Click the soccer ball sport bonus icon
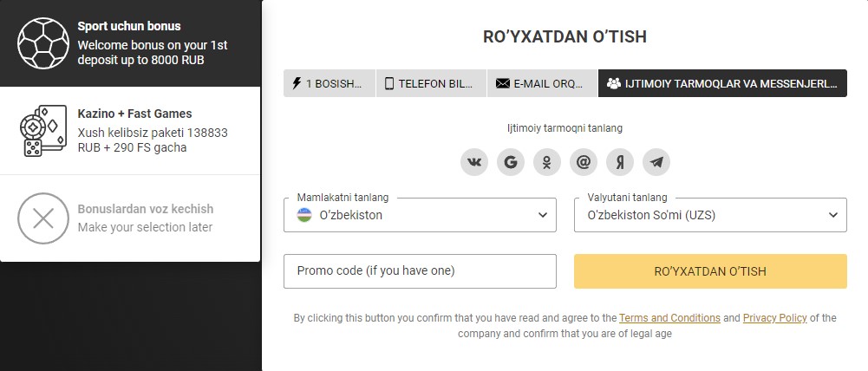Viewport: 868px width, 371px height. [43, 42]
